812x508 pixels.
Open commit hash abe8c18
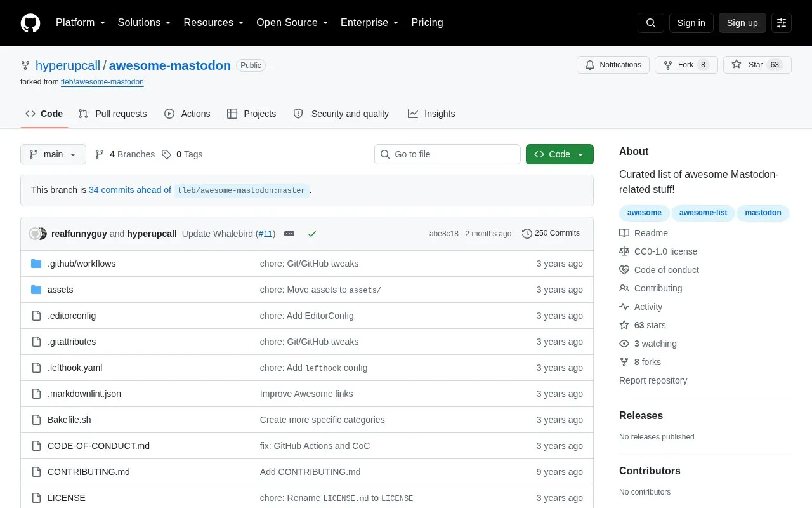(x=443, y=234)
